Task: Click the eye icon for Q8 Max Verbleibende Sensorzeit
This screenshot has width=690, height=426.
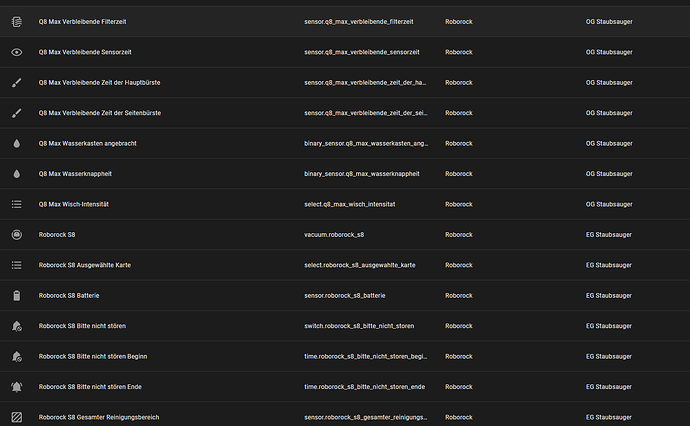Action: coord(17,52)
